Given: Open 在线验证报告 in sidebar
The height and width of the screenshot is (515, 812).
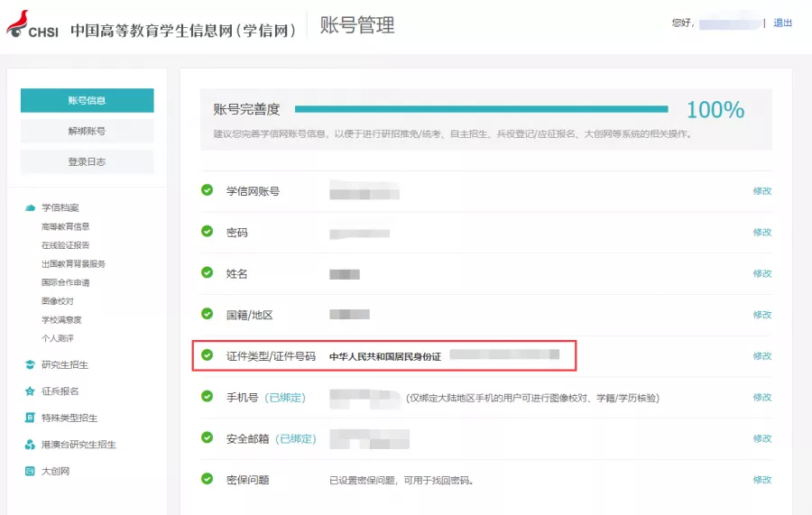Looking at the screenshot, I should pos(65,244).
